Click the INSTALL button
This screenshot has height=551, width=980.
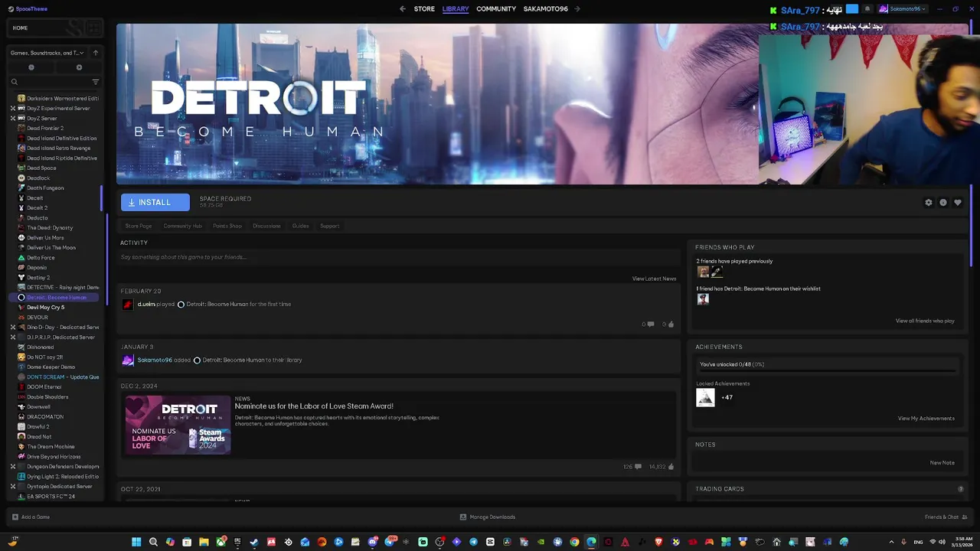(155, 202)
